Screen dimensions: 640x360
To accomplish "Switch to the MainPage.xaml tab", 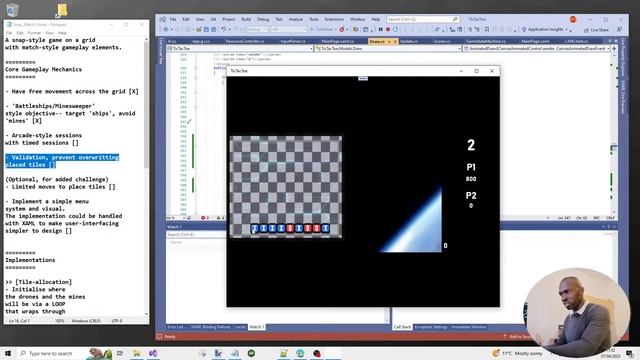I will point(535,41).
